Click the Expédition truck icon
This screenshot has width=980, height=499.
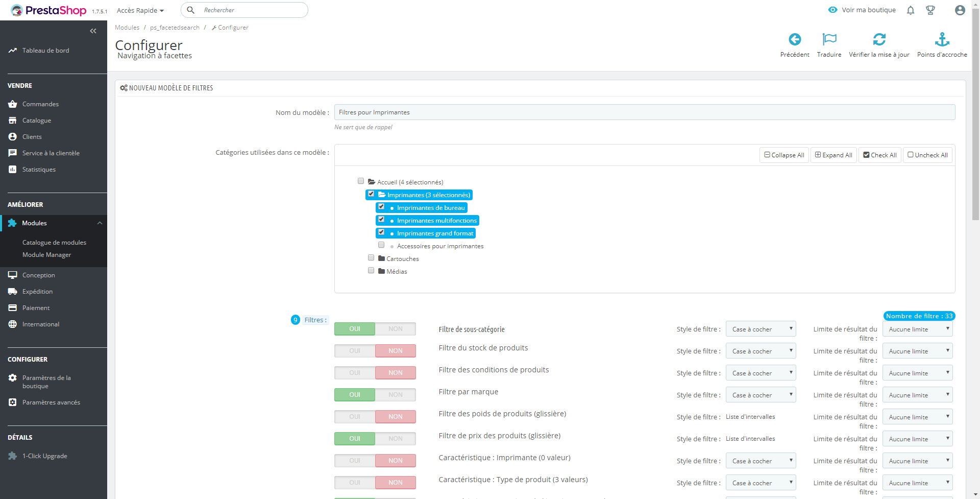[x=13, y=292]
